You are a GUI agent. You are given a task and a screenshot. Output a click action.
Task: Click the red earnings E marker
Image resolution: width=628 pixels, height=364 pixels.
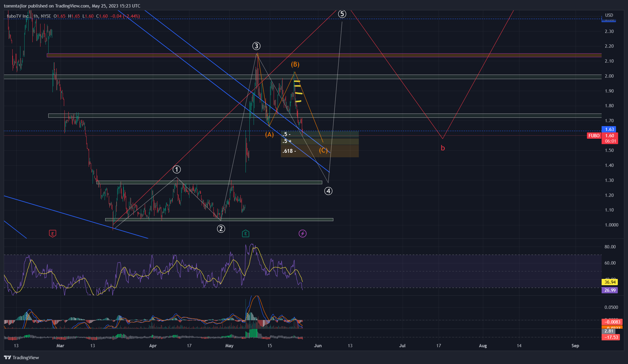(x=52, y=233)
